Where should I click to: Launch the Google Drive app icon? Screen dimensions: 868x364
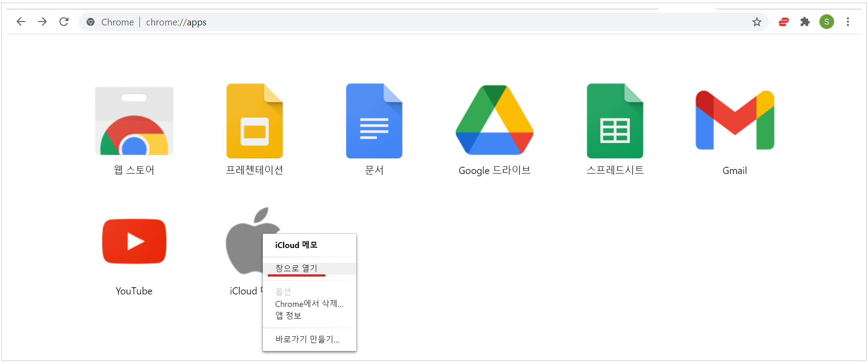coord(495,120)
